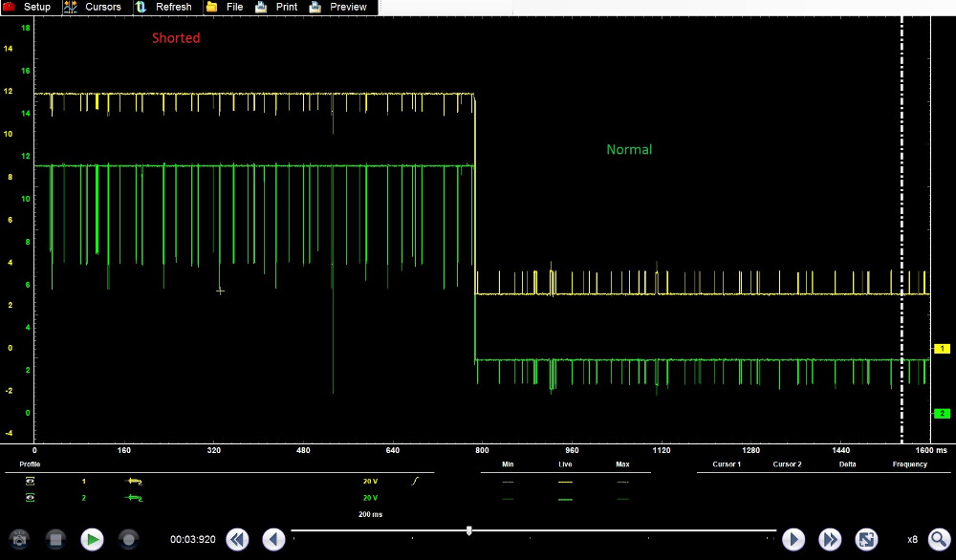Select the Cursor 1 column header
The width and height of the screenshot is (956, 560).
727,464
